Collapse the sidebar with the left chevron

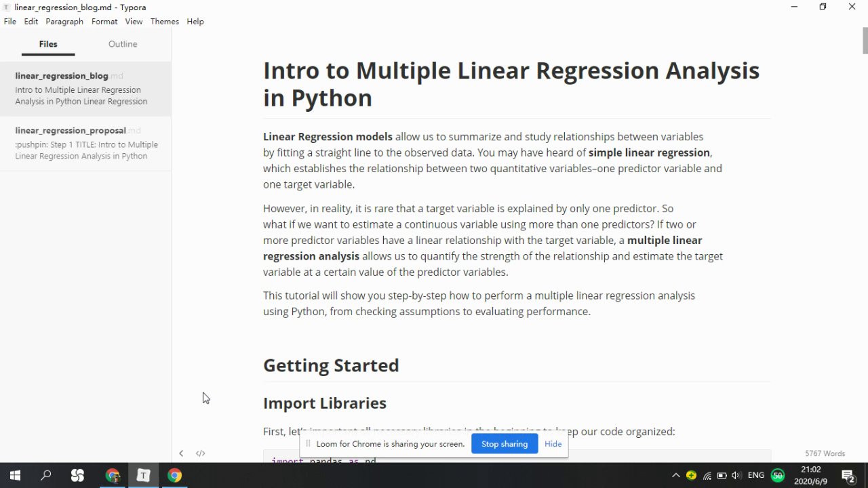point(181,453)
